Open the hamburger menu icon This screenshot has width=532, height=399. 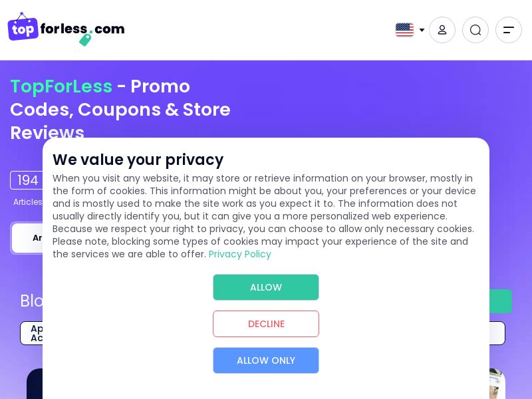tap(509, 30)
